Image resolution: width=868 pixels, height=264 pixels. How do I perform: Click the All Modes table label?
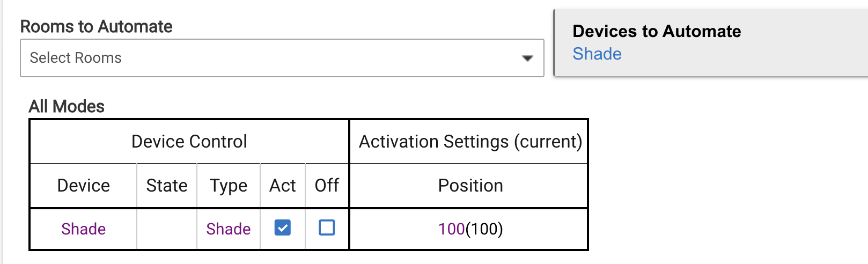coord(67,106)
